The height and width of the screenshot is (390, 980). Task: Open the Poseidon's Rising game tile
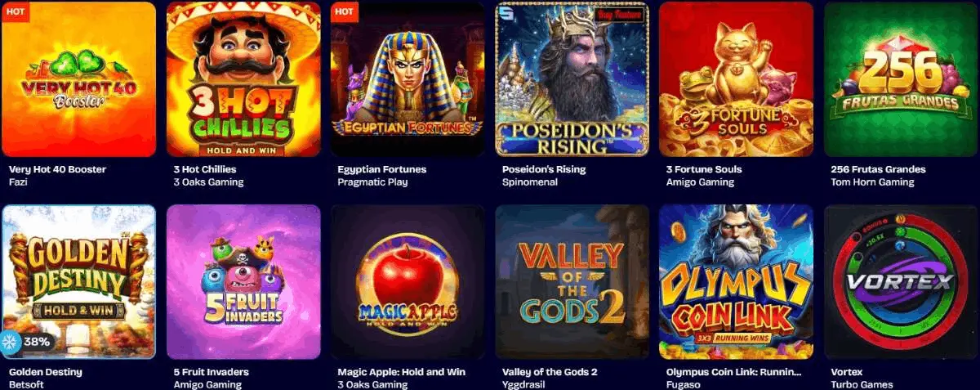tap(572, 79)
